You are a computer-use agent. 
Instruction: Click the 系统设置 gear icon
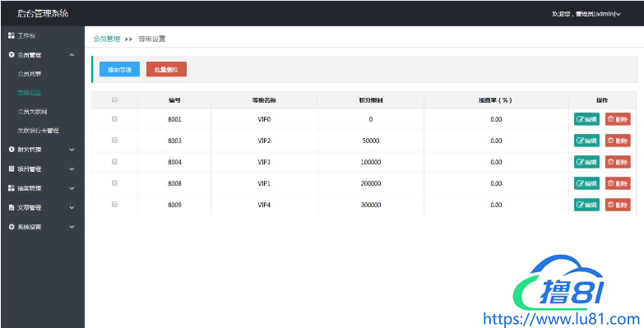(x=12, y=227)
